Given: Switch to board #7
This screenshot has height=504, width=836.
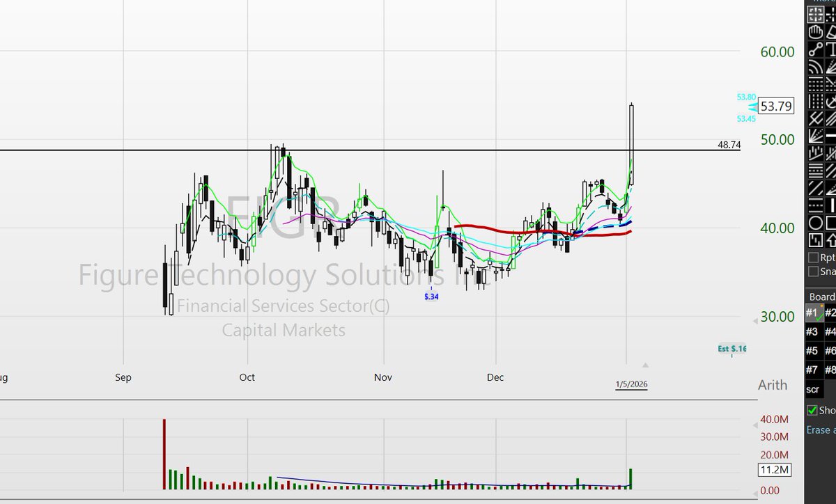Looking at the screenshot, I should coord(814,370).
